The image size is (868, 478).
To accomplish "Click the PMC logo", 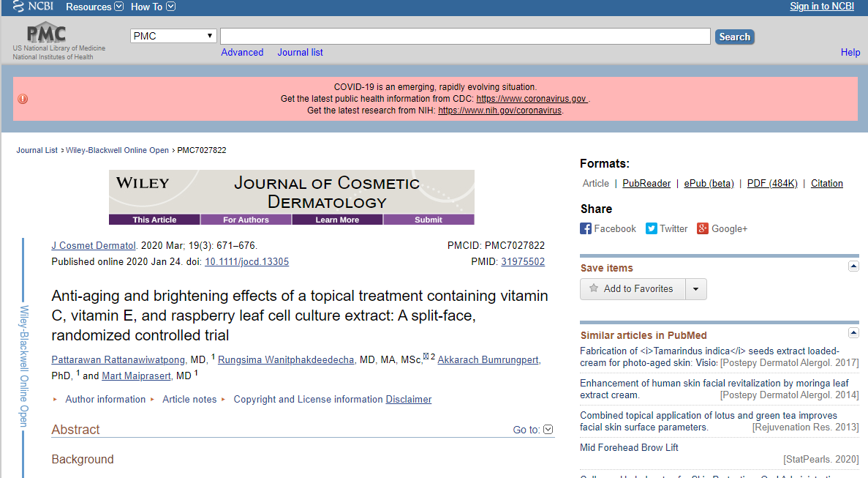I will point(46,34).
